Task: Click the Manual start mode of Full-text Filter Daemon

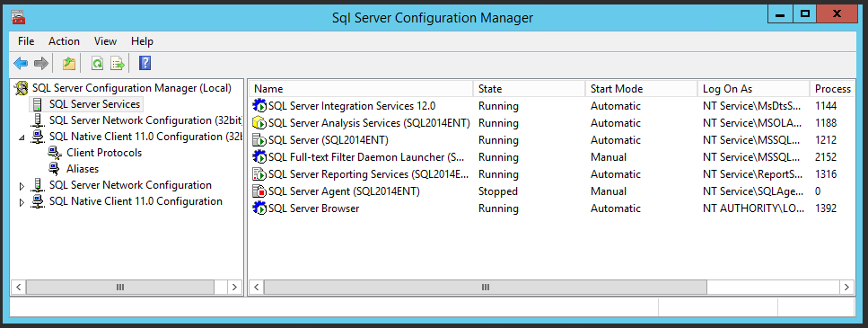Action: (x=609, y=157)
